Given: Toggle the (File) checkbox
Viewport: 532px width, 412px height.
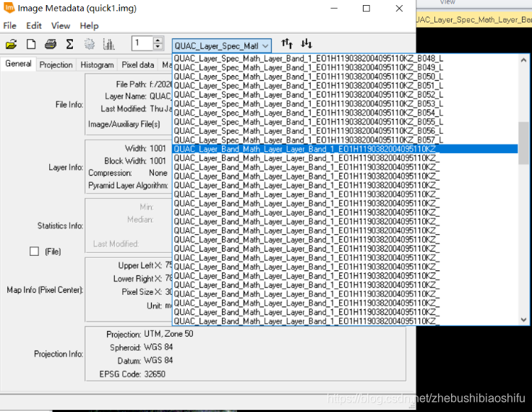Looking at the screenshot, I should (x=34, y=251).
